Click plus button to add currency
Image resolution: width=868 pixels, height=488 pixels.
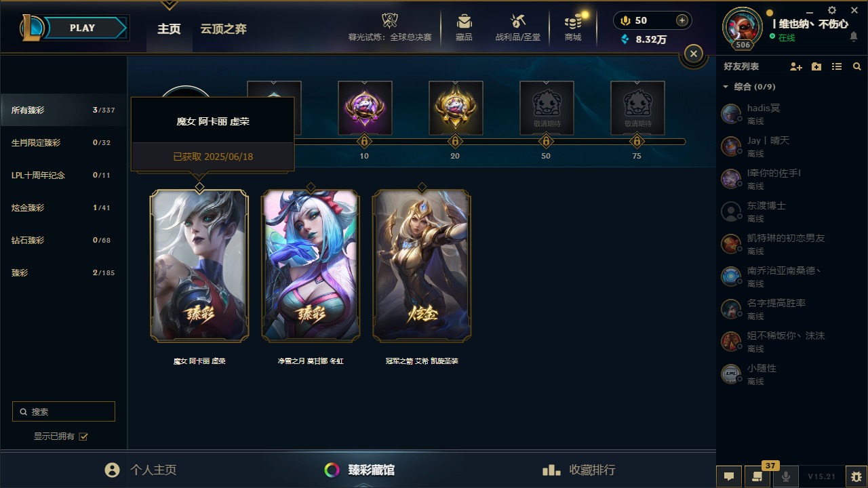coord(682,20)
